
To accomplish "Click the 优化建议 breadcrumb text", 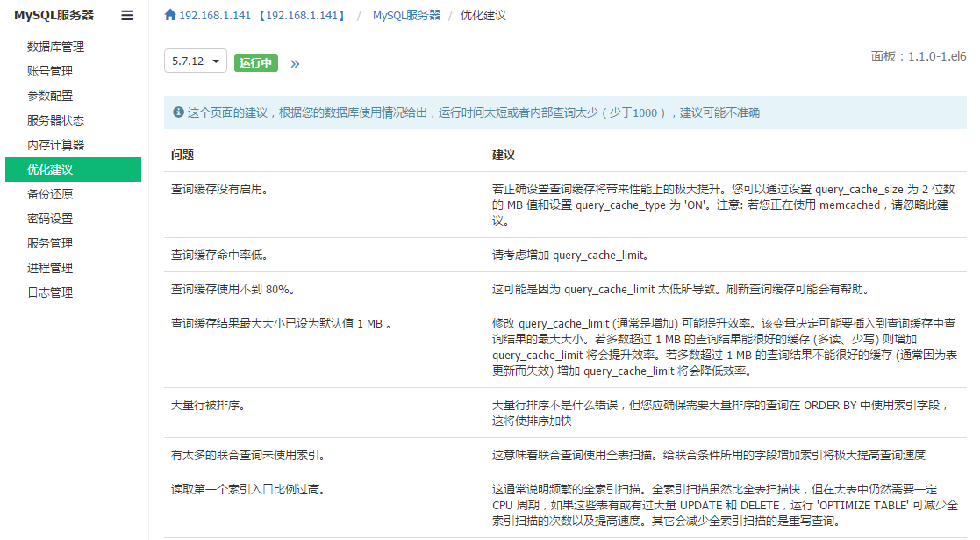I will tap(483, 15).
